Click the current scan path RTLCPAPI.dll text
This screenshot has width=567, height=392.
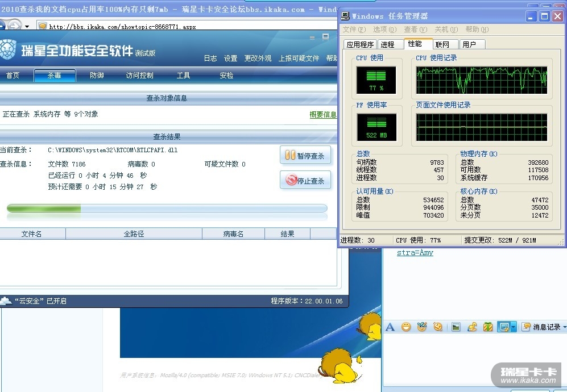(113, 150)
